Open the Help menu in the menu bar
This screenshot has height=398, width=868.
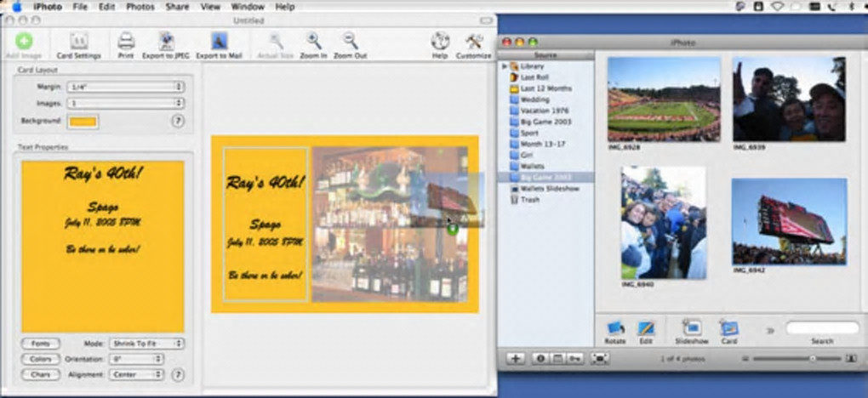tap(284, 7)
